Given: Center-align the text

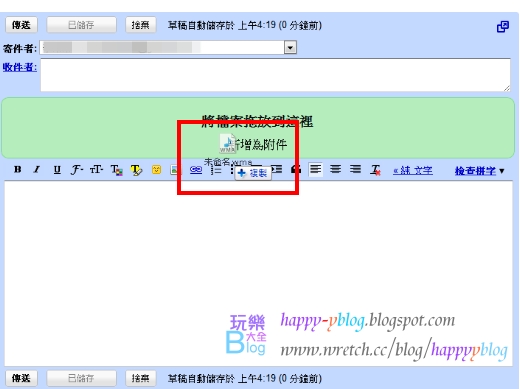Looking at the screenshot, I should (335, 169).
